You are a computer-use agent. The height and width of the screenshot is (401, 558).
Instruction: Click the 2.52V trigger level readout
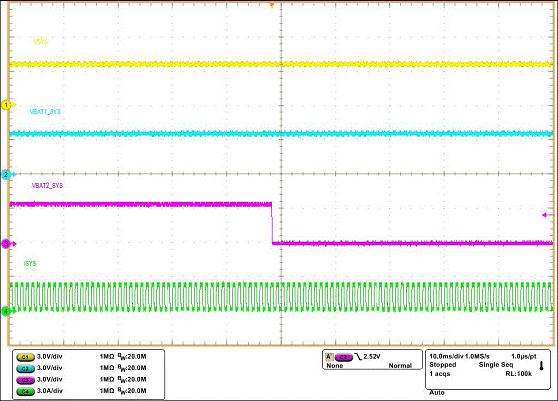(372, 357)
